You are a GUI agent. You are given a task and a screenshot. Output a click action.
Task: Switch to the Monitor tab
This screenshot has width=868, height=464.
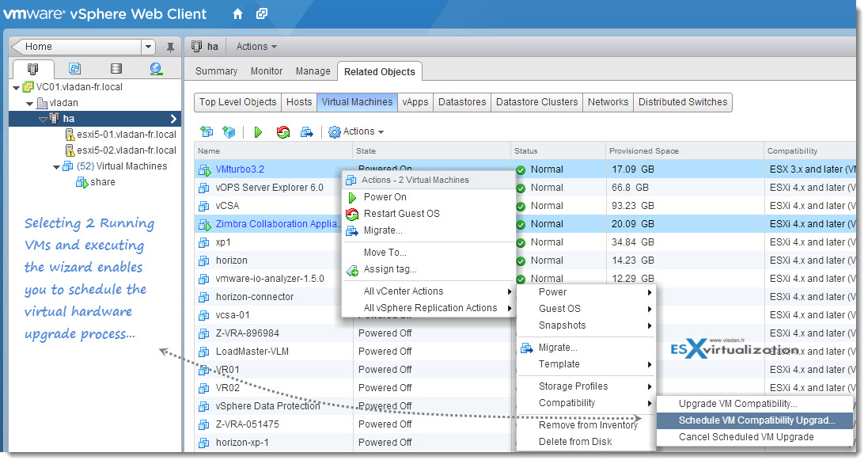click(x=267, y=71)
